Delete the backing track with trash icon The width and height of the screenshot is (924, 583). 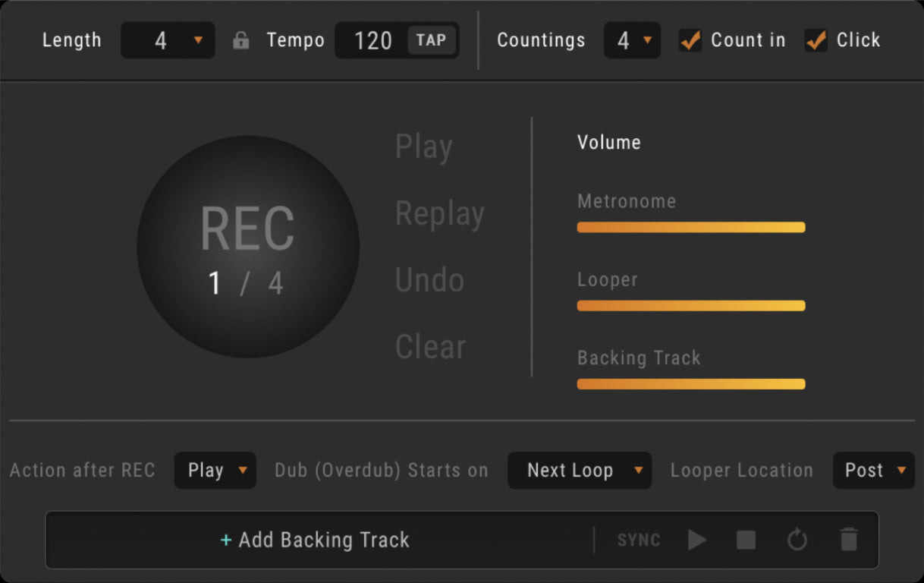pyautogui.click(x=849, y=540)
